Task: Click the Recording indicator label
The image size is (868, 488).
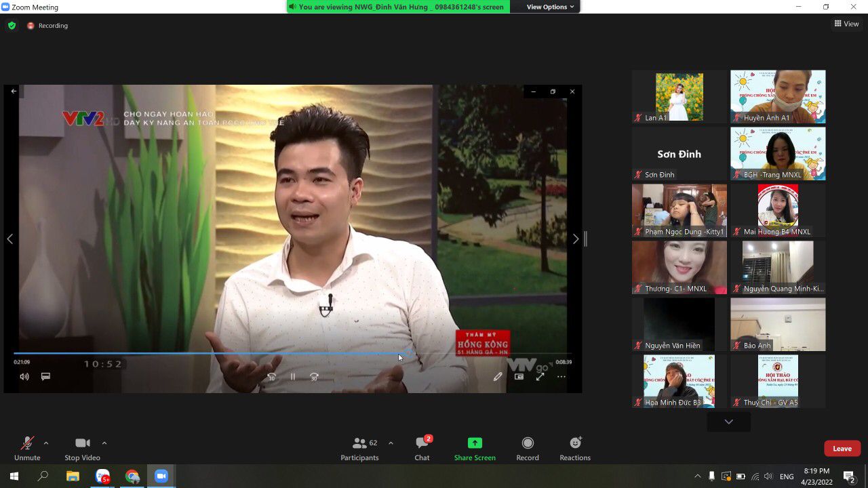Action: (53, 26)
